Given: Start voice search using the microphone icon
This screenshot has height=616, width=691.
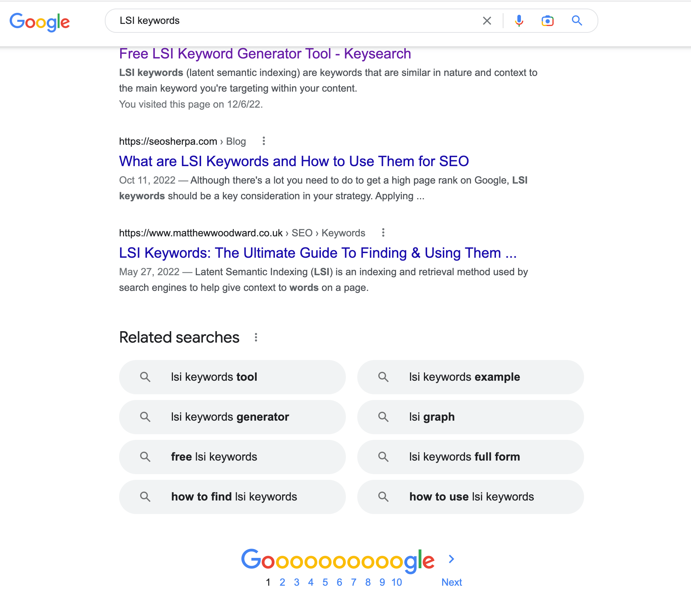Looking at the screenshot, I should (x=519, y=21).
